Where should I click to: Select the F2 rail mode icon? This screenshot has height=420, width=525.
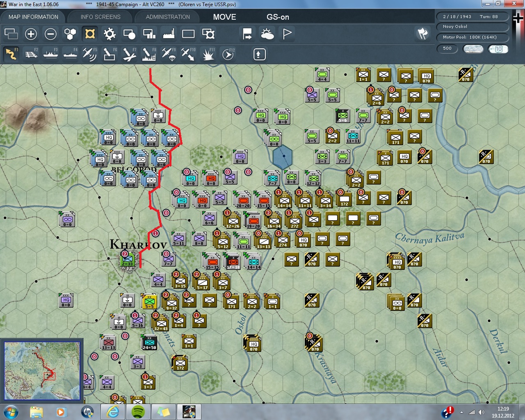[x=31, y=54]
